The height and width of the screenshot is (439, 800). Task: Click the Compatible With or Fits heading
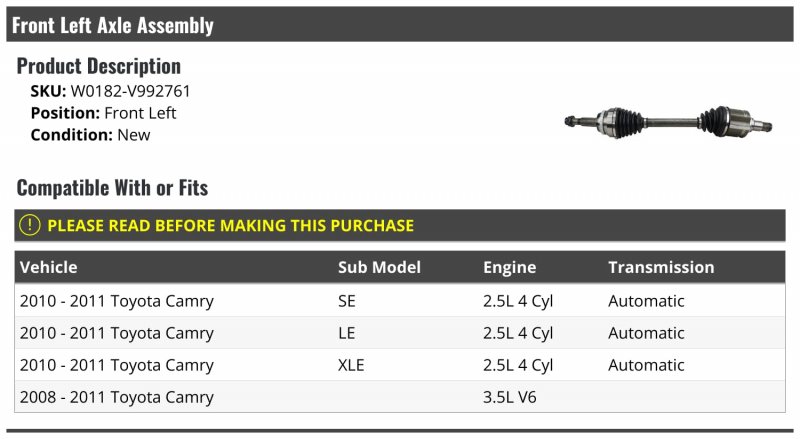[x=112, y=187]
